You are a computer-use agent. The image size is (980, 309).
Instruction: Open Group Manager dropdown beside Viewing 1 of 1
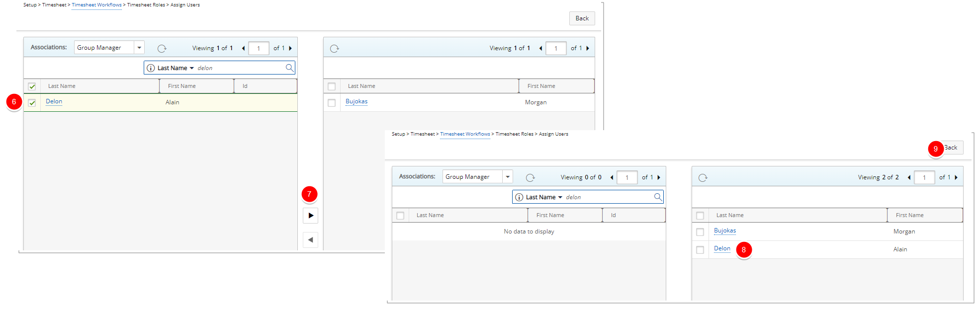[139, 48]
